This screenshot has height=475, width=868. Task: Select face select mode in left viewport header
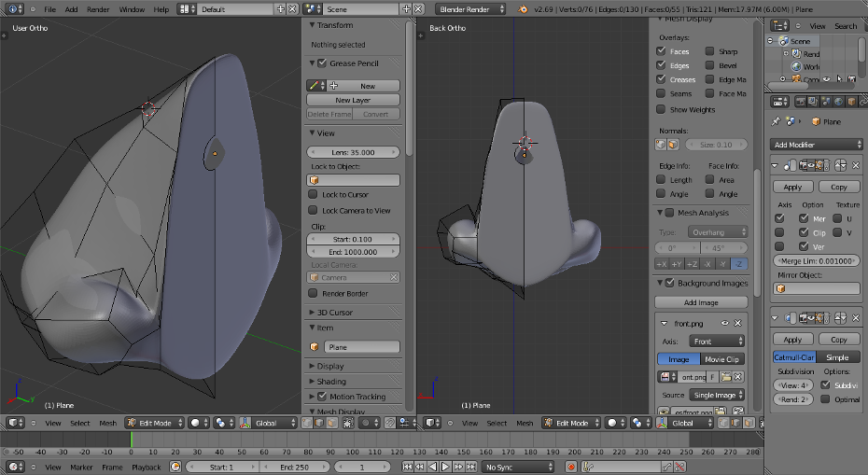point(331,423)
